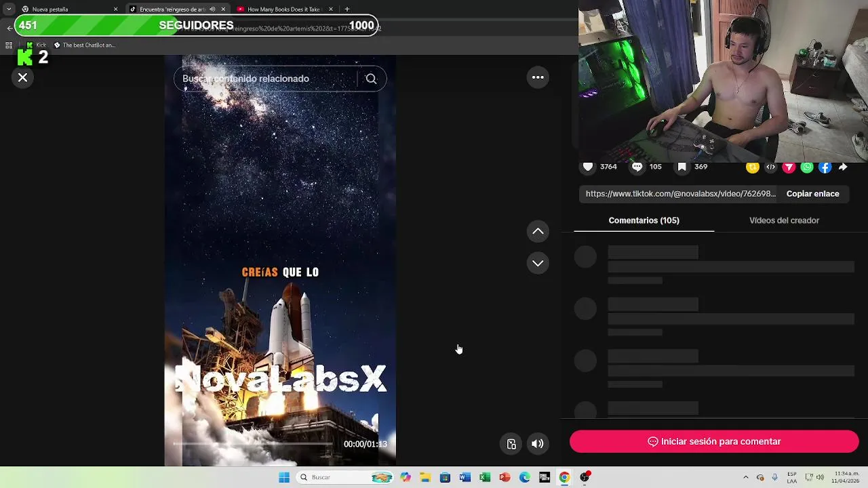Viewport: 868px width, 488px height.
Task: Click 'Iniciar sesión para comentar' button
Action: click(x=714, y=441)
